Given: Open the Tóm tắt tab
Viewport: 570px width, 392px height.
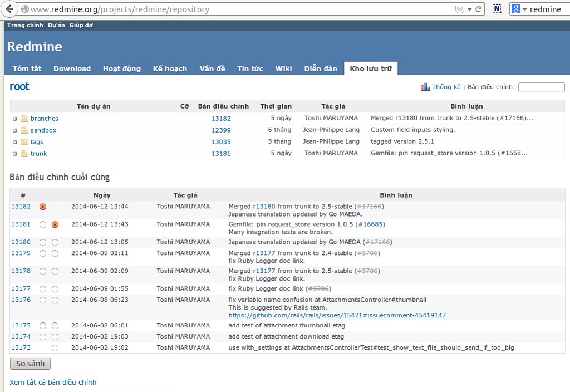Looking at the screenshot, I should (27, 68).
